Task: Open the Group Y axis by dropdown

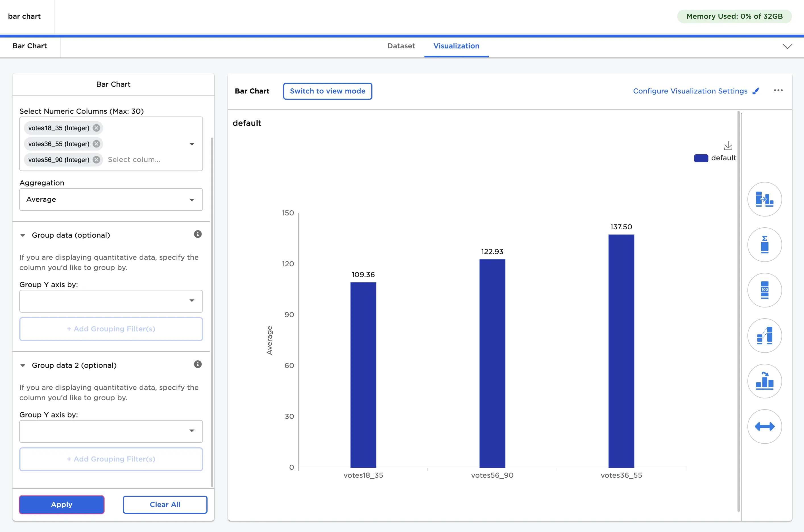Action: pos(111,301)
